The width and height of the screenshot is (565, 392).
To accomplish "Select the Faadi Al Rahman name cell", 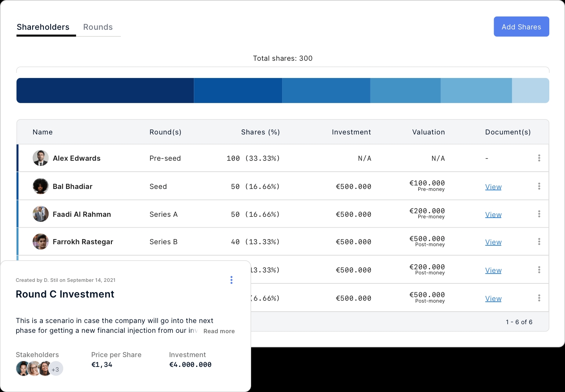I will (82, 214).
